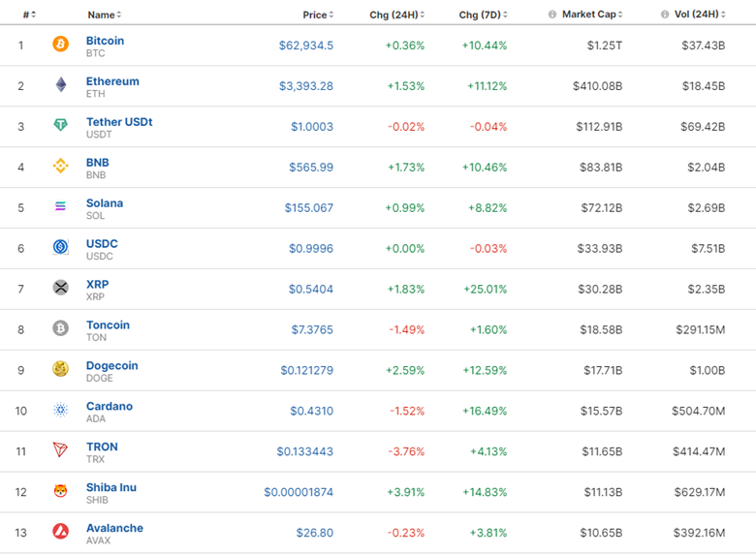756x555 pixels.
Task: Open the Cardano name link
Action: click(110, 406)
